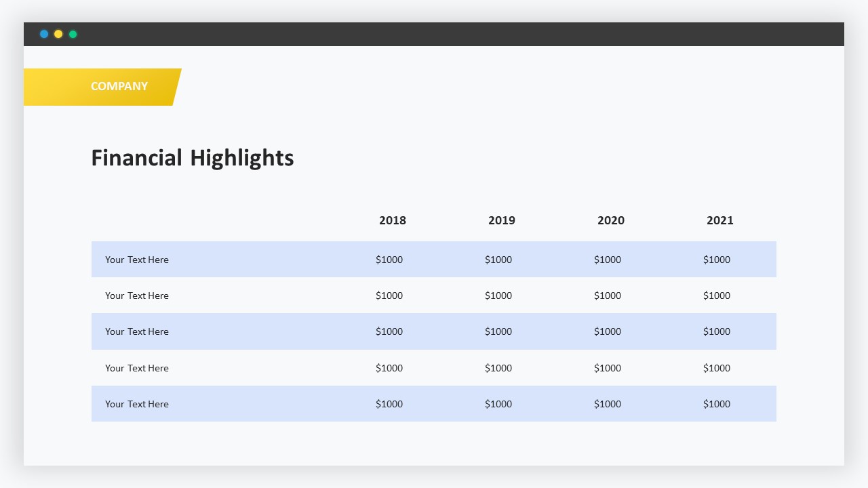Screen dimensions: 868x488
Task: Select the Financial Highlights heading
Action: pyautogui.click(x=193, y=157)
